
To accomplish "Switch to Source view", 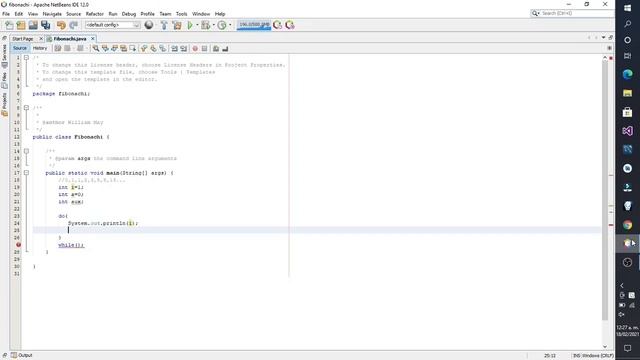I will point(20,48).
